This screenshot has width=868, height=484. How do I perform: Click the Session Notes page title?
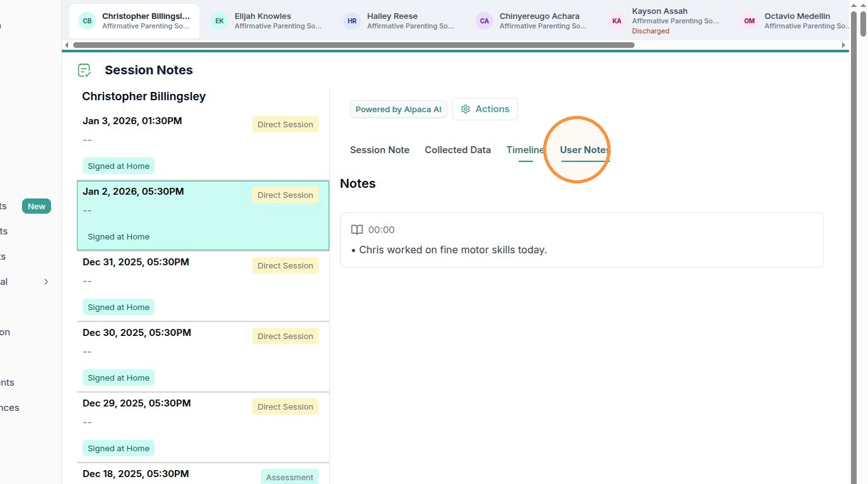point(149,70)
